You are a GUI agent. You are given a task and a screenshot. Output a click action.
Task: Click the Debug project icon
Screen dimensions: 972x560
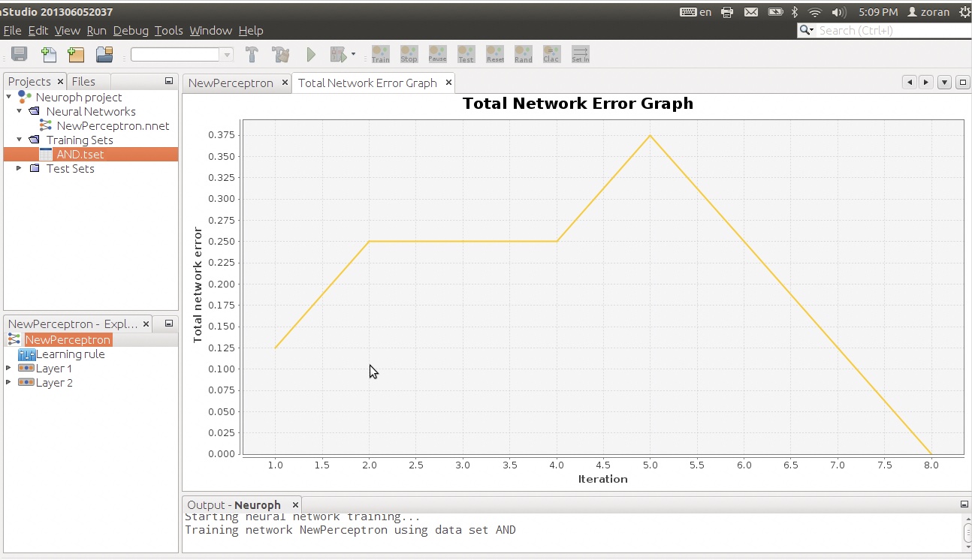tap(339, 54)
